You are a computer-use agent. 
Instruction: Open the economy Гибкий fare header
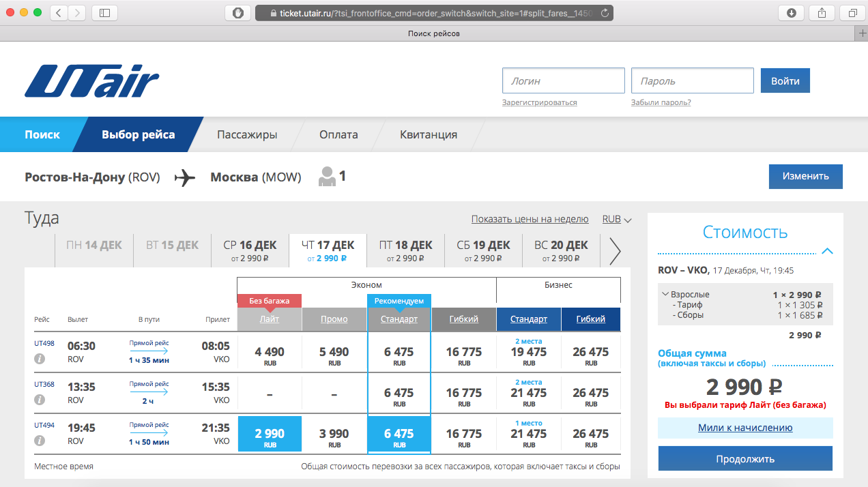(464, 319)
